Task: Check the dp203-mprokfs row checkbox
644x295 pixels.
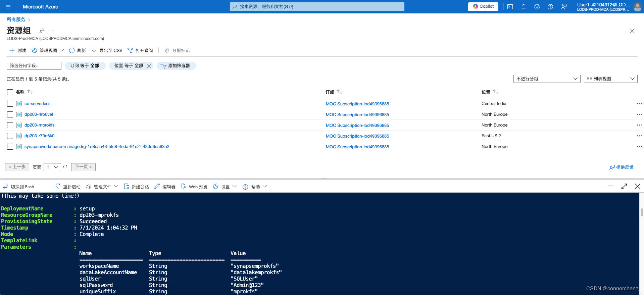Action: [10, 125]
